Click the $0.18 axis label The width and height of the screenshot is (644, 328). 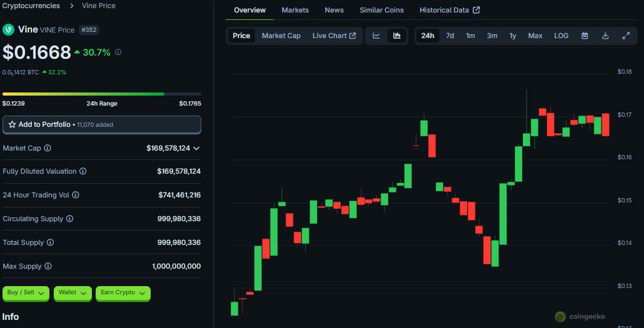pyautogui.click(x=625, y=72)
